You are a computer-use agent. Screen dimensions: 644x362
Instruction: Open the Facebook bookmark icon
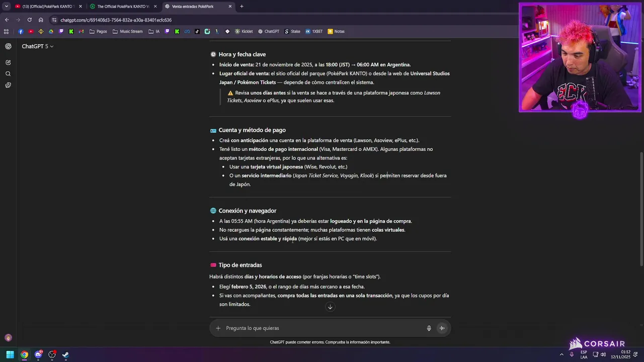click(21, 31)
